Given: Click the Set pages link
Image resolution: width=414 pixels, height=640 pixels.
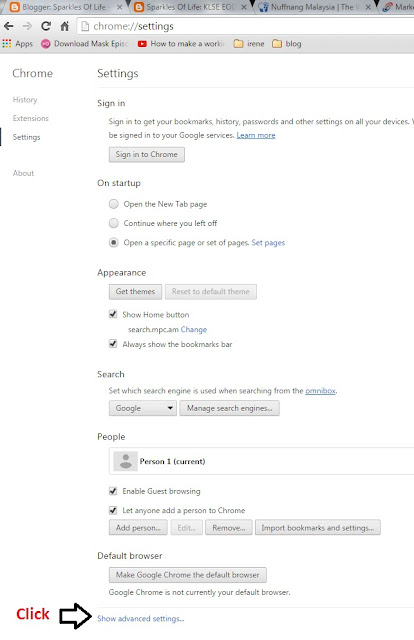Looking at the screenshot, I should coord(268,243).
